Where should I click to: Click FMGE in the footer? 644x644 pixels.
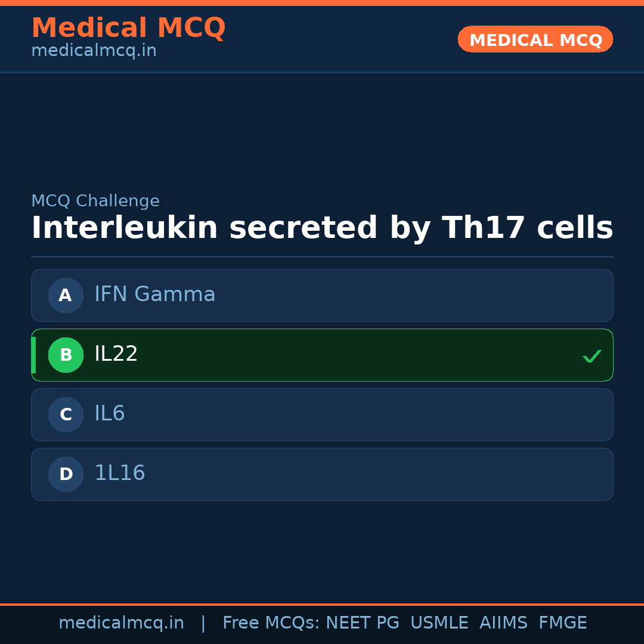tap(562, 623)
